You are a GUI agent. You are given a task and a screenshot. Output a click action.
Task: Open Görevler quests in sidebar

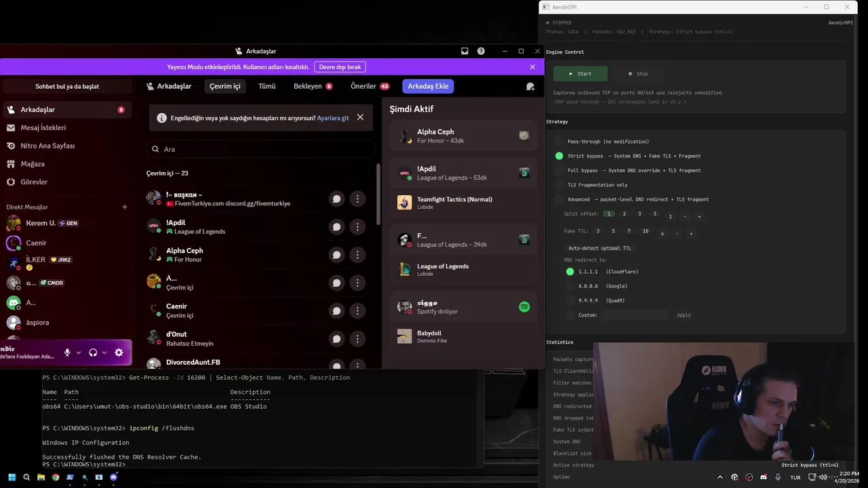(66, 182)
